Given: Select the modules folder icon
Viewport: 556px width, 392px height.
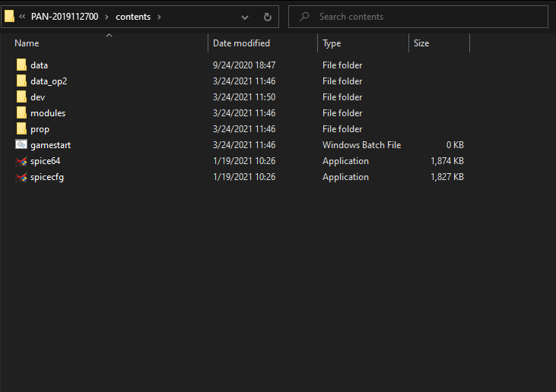Looking at the screenshot, I should 21,113.
